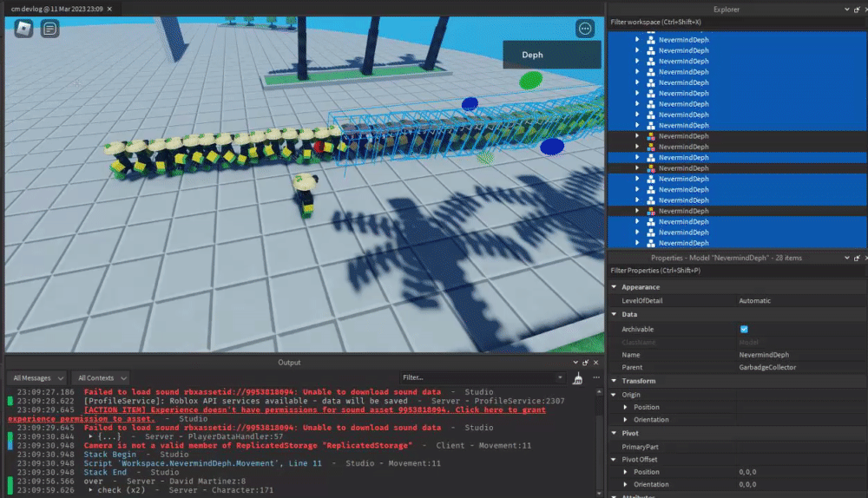
Task: Expand Orientation under Pivot Offset
Action: coord(626,484)
